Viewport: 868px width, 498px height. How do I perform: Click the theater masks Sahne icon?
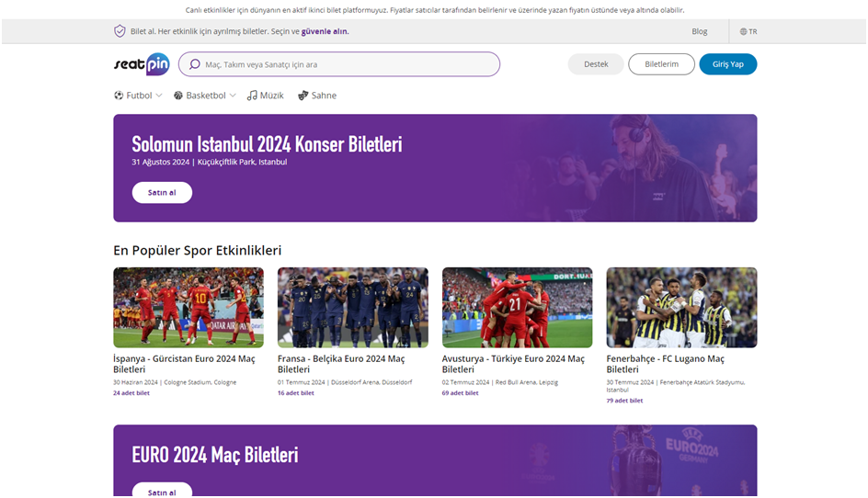[x=303, y=96]
